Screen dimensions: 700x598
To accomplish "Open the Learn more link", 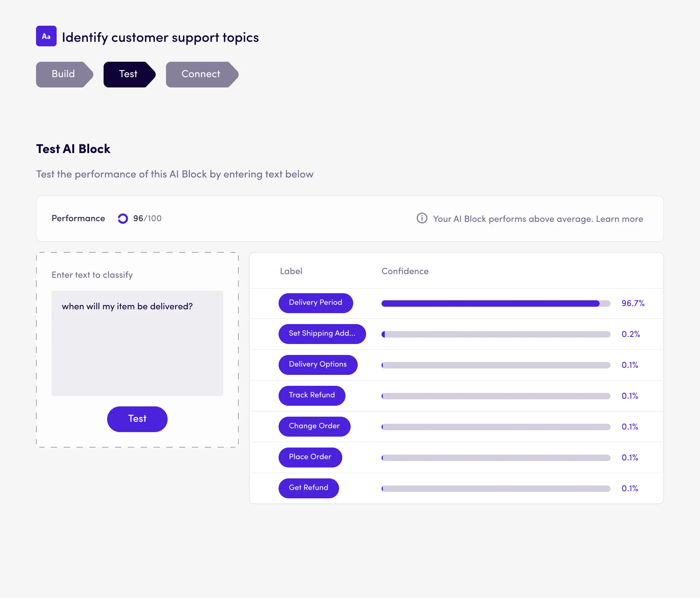I will coord(620,219).
